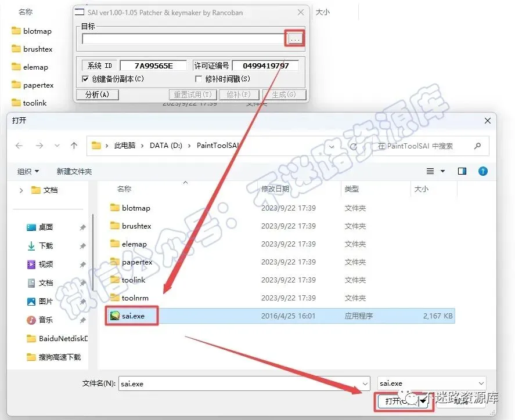515x420 pixels.
Task: Expand the address bar history dropdown
Action: click(332, 146)
